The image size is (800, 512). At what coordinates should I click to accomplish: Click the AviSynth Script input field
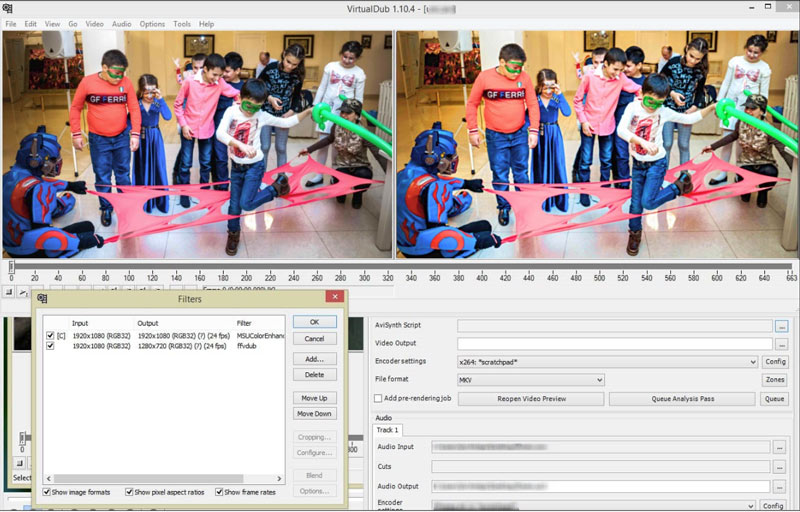click(615, 325)
